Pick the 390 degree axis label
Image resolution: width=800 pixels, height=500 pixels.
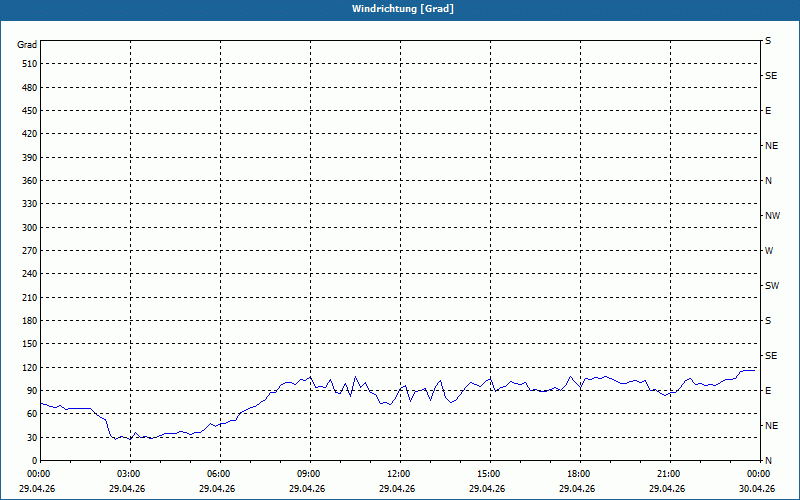[x=30, y=157]
